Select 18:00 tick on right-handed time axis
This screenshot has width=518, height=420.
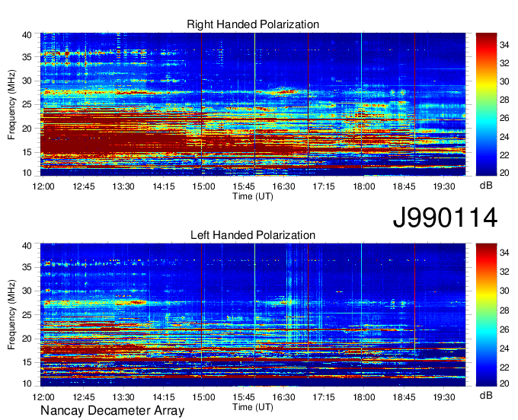(x=363, y=186)
